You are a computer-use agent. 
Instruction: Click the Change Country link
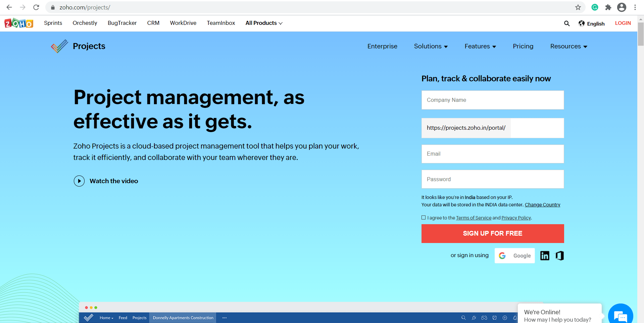pyautogui.click(x=542, y=205)
